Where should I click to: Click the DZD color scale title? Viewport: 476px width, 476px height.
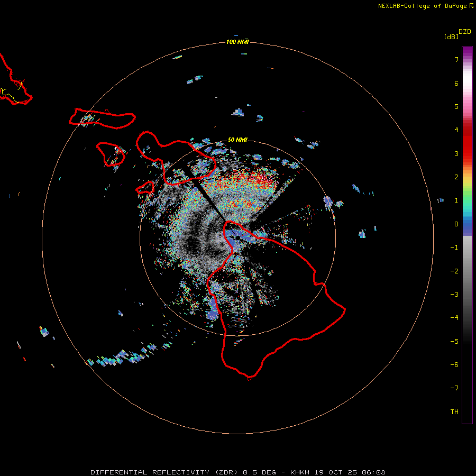[x=465, y=32]
